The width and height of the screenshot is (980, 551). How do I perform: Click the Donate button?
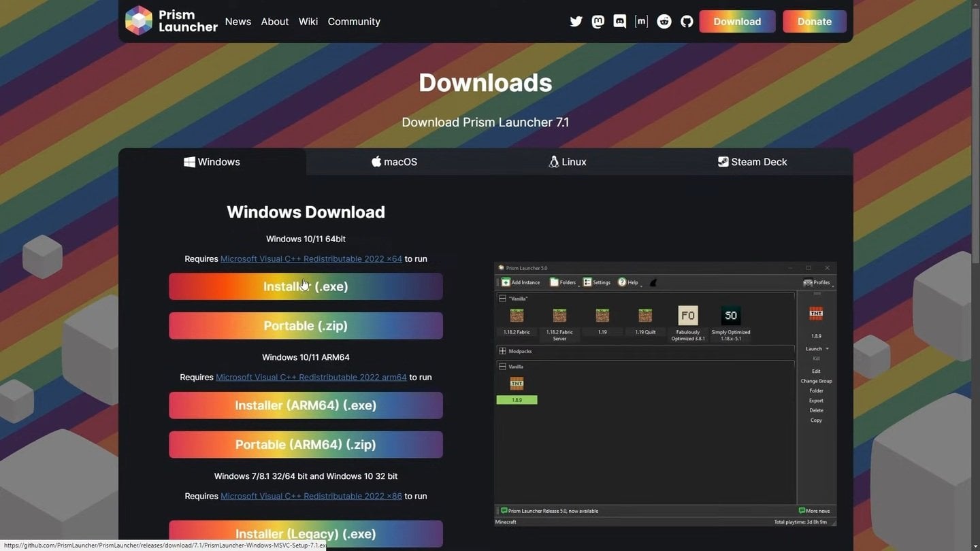coord(814,22)
